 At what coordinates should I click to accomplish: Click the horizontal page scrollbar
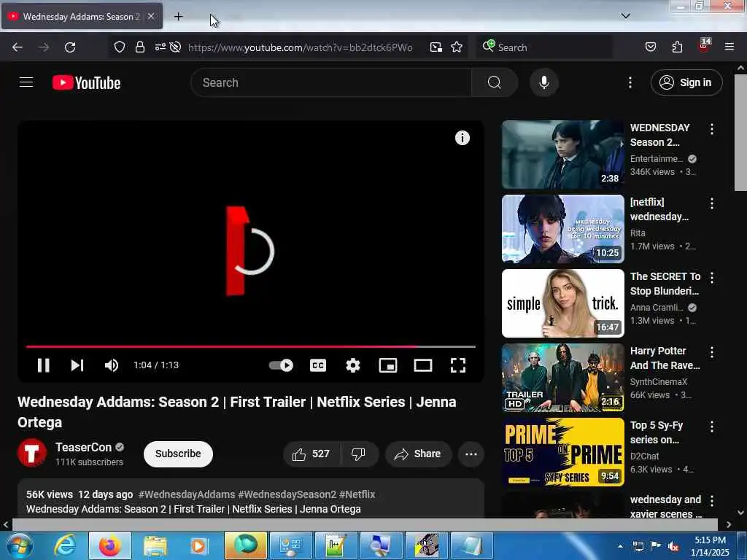tap(365, 524)
